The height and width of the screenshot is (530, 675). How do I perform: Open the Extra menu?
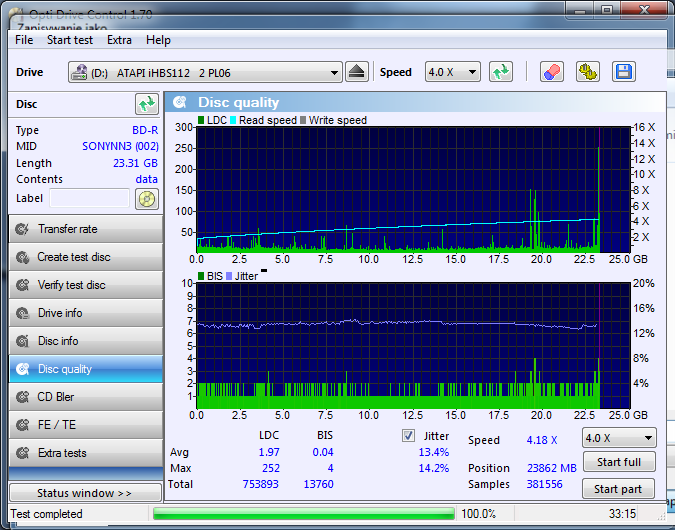119,40
